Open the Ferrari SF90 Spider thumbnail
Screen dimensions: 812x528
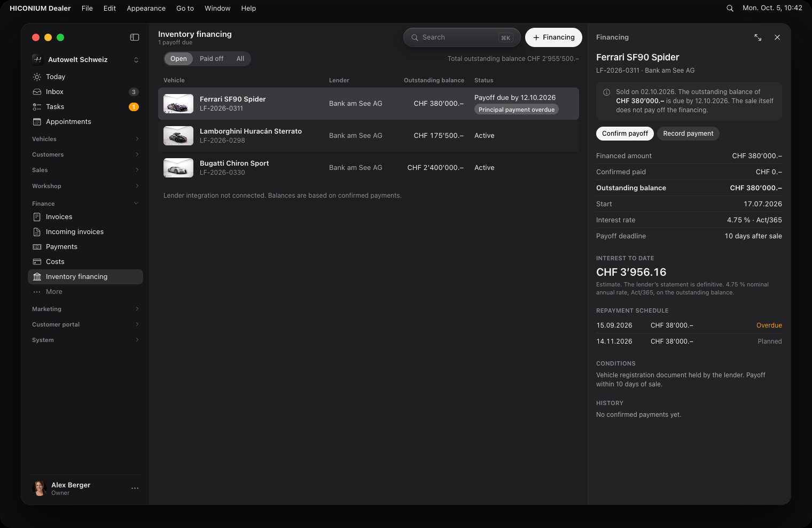tap(178, 104)
